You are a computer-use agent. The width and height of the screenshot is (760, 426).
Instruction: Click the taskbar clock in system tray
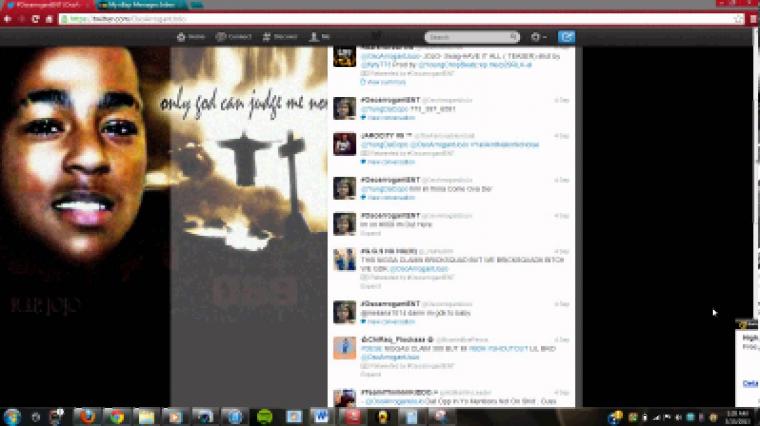click(739, 416)
